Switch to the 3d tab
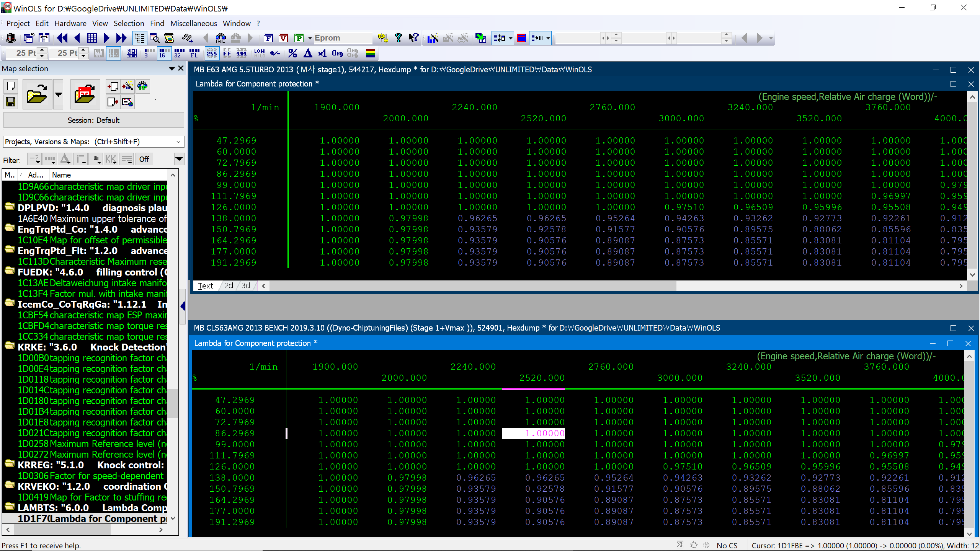This screenshot has height=551, width=980. pos(246,285)
